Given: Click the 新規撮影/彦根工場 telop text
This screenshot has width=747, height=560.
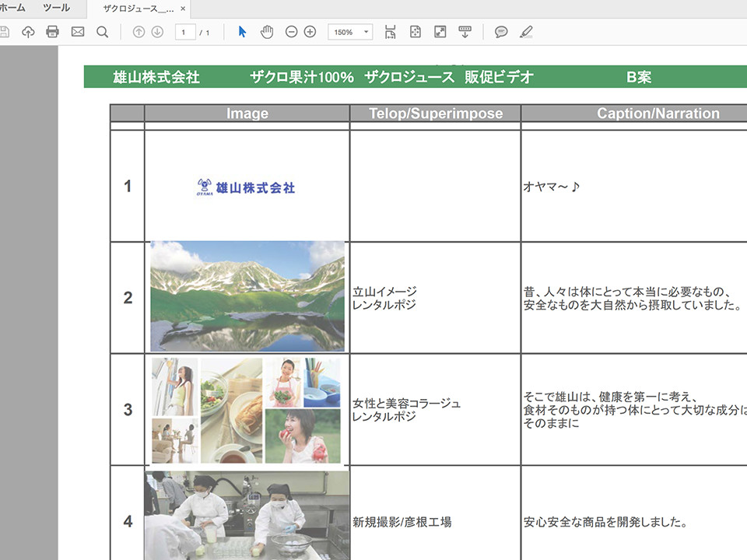Looking at the screenshot, I should pyautogui.click(x=402, y=522).
